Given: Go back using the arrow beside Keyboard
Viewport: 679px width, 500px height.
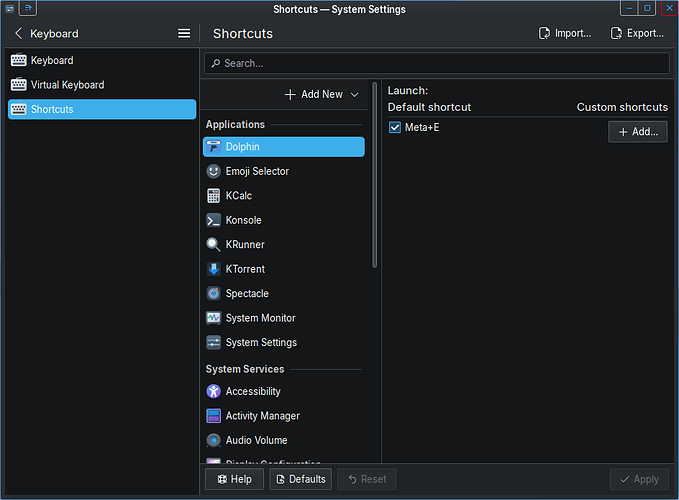Looking at the screenshot, I should 18,33.
